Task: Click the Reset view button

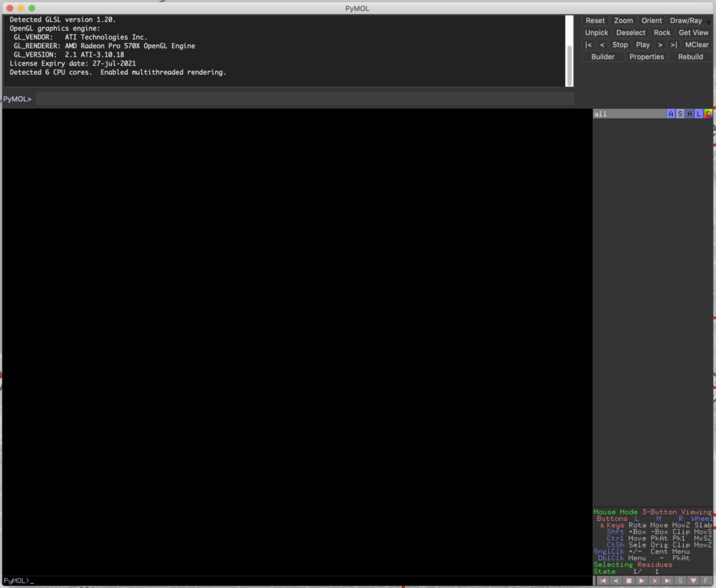Action: 594,20
